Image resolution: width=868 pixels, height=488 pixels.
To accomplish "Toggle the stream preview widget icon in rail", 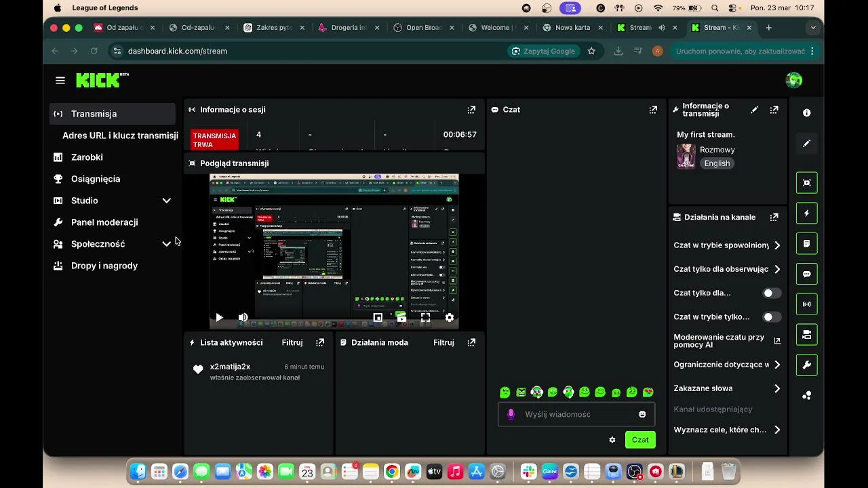I will click(807, 183).
